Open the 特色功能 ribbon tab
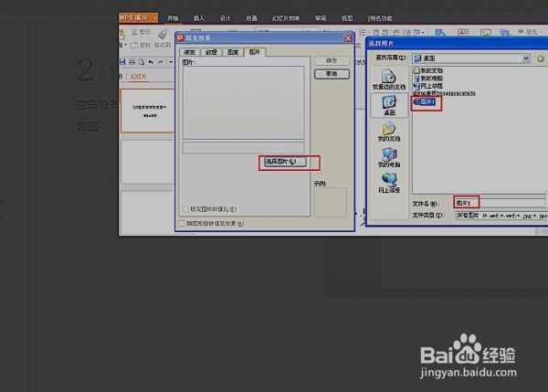Viewport: 548px width, 392px height. click(380, 18)
